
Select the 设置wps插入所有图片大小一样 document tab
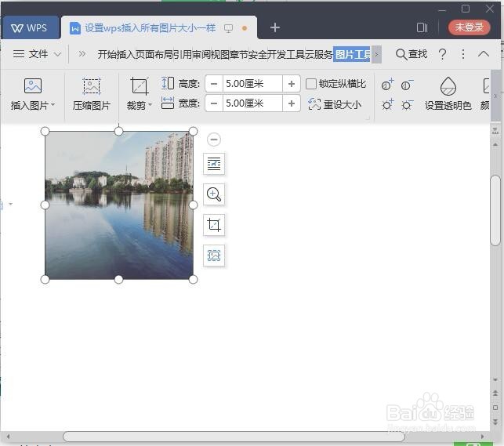tap(150, 28)
